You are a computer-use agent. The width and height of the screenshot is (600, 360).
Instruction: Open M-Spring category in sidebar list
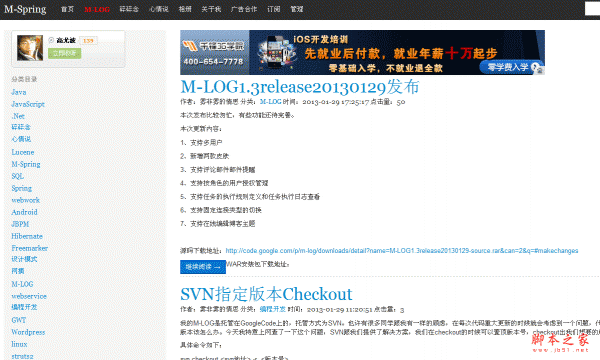pyautogui.click(x=26, y=164)
